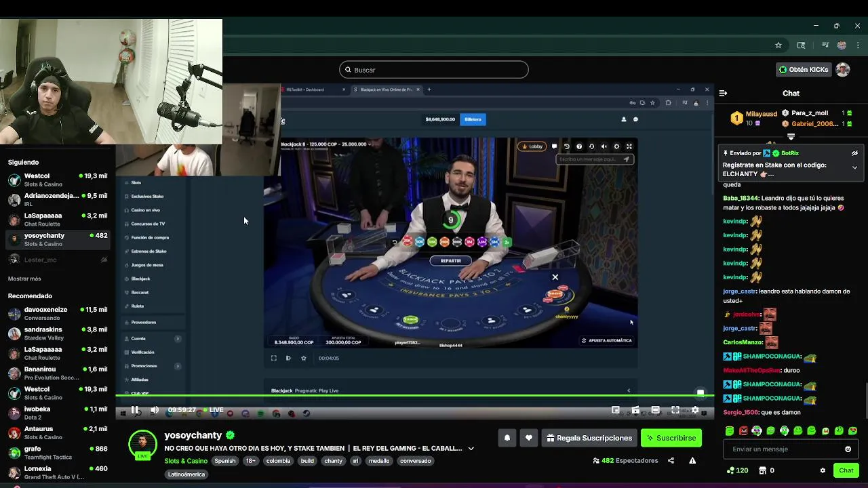Hide the pinned BotRix message

point(854,153)
